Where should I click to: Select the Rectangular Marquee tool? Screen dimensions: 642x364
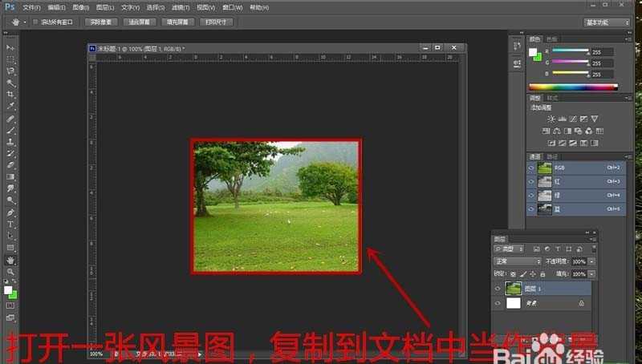click(x=11, y=59)
